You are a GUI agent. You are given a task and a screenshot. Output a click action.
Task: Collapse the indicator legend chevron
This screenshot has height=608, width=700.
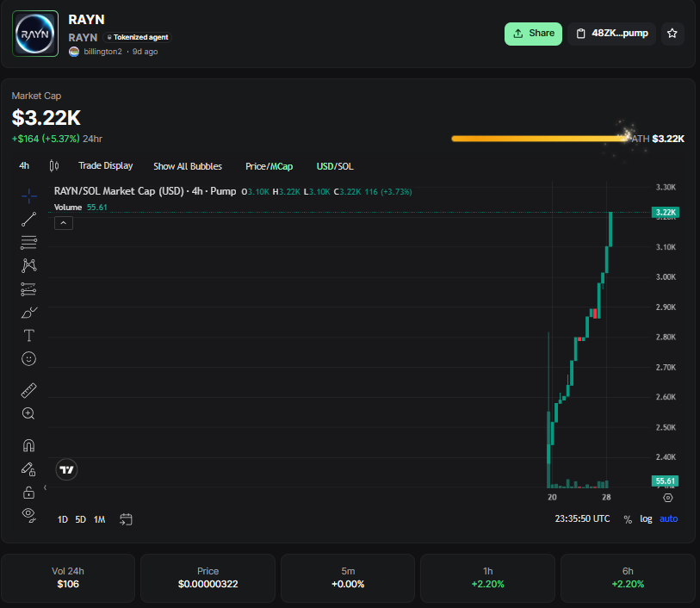(64, 223)
